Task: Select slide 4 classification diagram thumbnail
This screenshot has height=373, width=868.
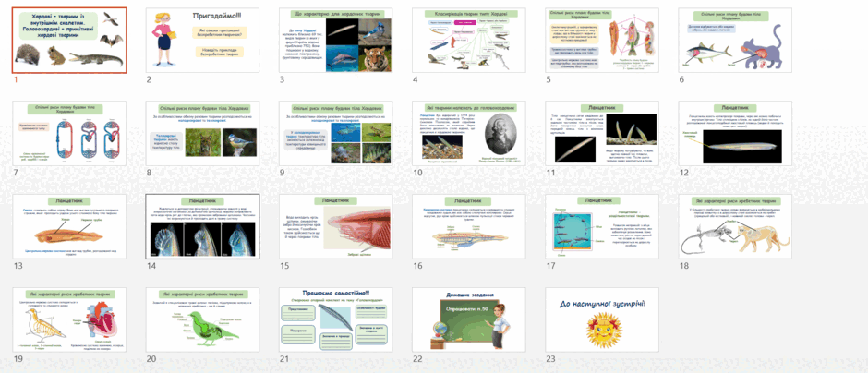Action: 469,41
